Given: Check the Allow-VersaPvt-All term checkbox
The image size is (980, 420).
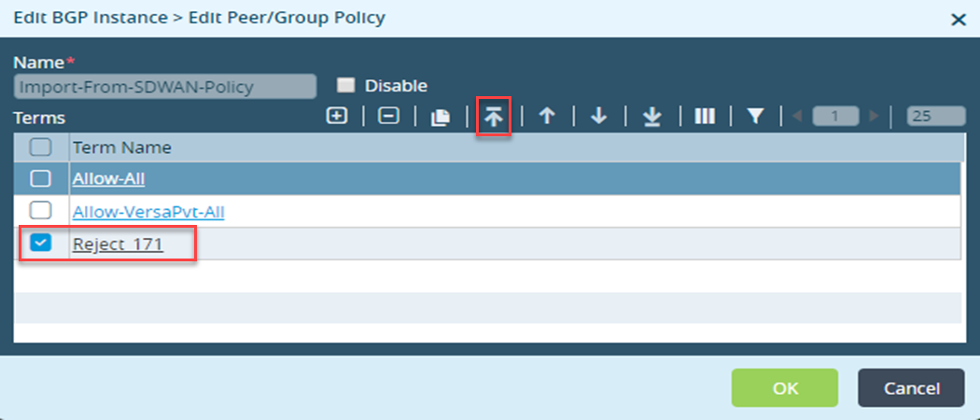Looking at the screenshot, I should [x=41, y=211].
